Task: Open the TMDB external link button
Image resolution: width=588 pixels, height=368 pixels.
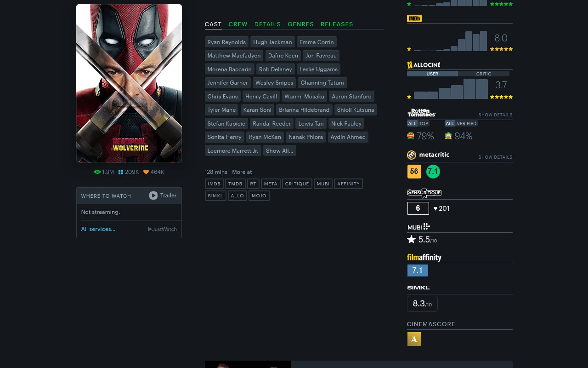Action: tap(235, 184)
